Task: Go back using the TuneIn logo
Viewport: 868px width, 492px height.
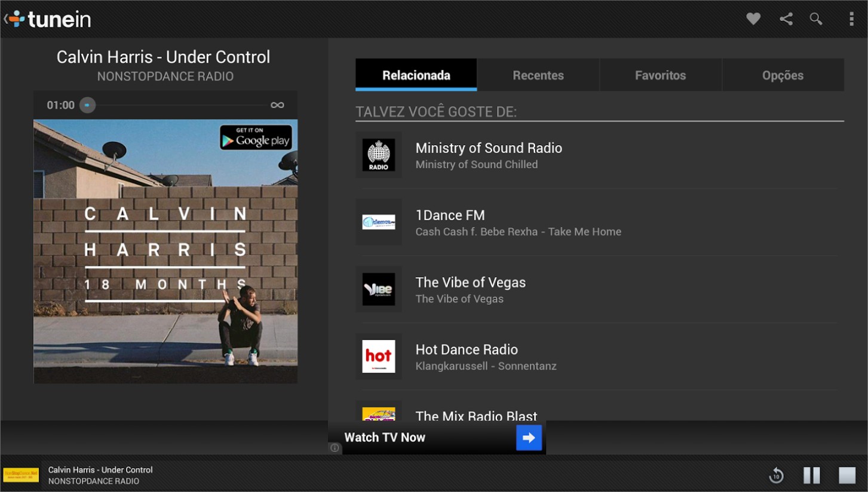Action: point(49,19)
